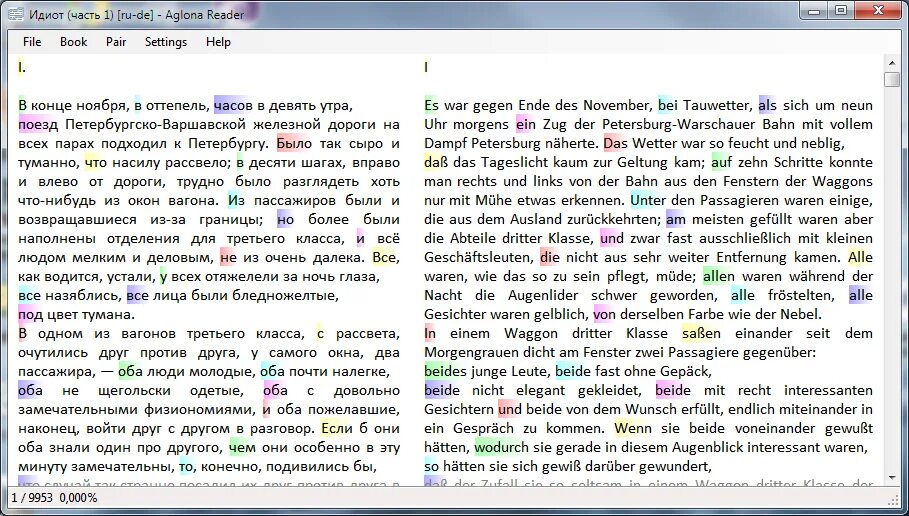The height and width of the screenshot is (516, 909).
Task: Click the Aglona Reader title bar icon
Action: coord(16,14)
